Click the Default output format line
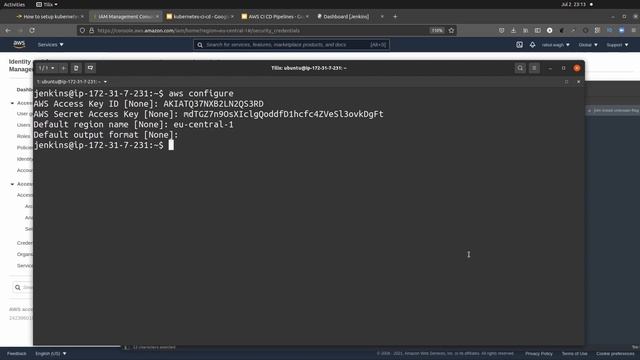This screenshot has width=640, height=360. point(106,135)
